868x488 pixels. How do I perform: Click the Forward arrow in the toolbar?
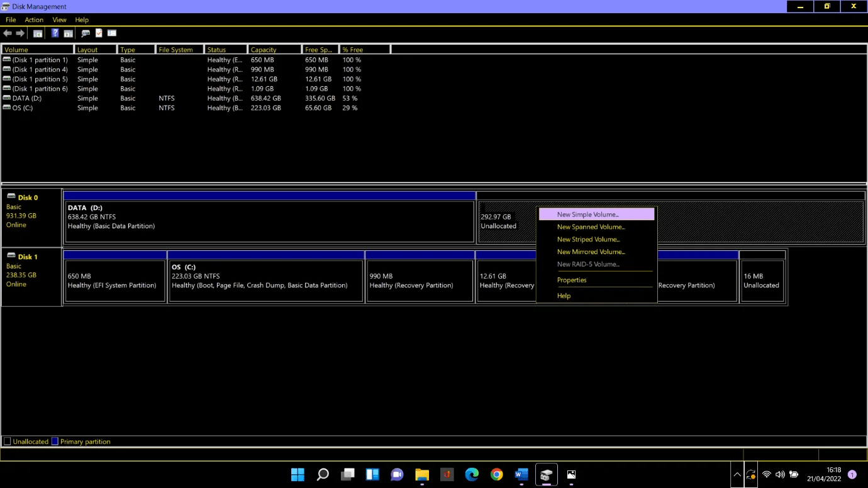(x=20, y=33)
